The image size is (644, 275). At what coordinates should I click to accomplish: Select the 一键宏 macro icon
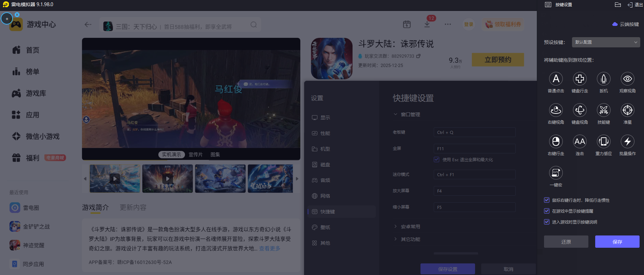click(556, 173)
